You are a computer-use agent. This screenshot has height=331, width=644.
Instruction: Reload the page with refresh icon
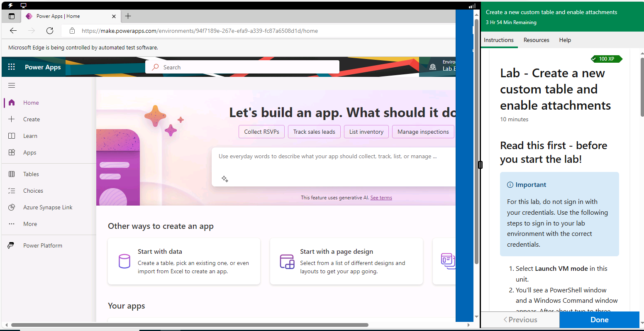click(50, 31)
